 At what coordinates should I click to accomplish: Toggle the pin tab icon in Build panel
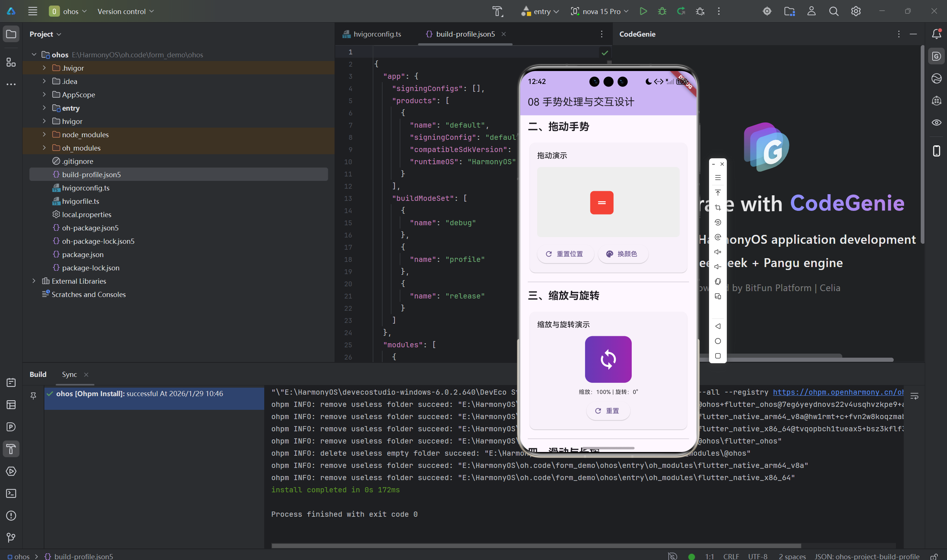coord(33,395)
